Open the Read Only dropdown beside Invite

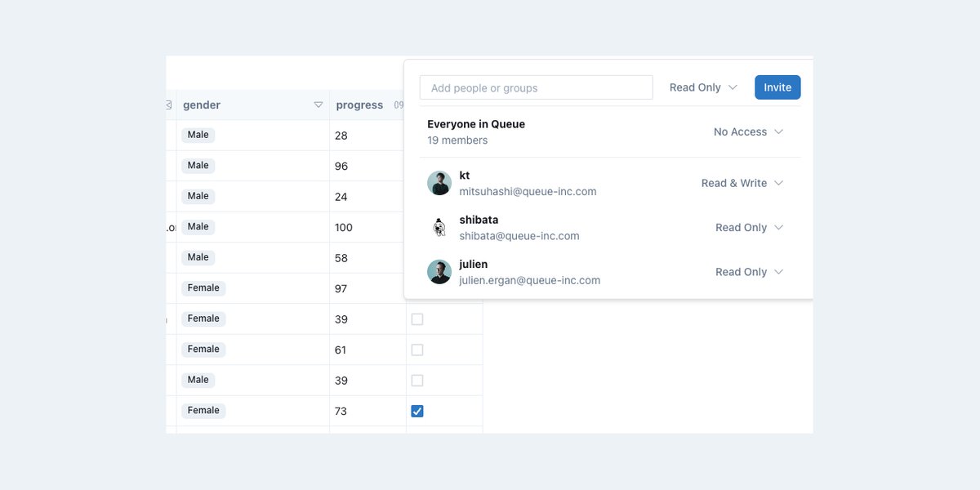point(703,87)
